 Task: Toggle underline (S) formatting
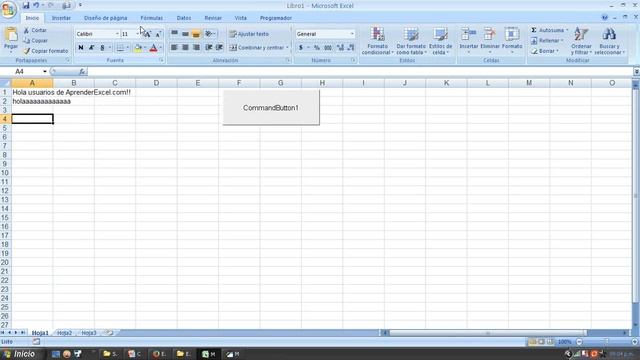102,48
